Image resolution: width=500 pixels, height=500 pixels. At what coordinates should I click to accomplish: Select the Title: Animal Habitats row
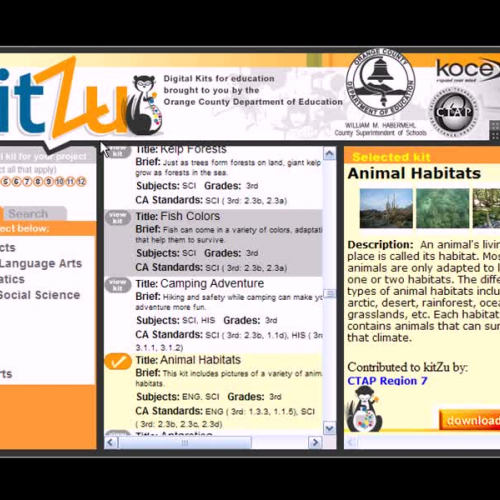[x=213, y=391]
